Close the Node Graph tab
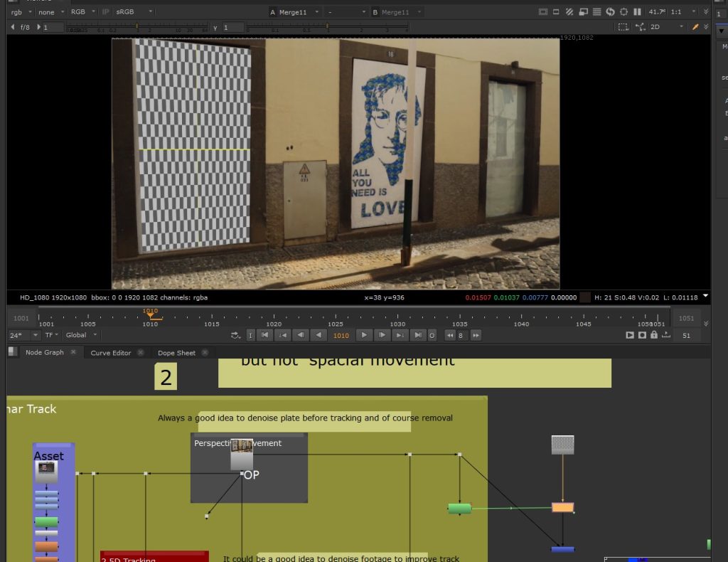 click(x=73, y=352)
